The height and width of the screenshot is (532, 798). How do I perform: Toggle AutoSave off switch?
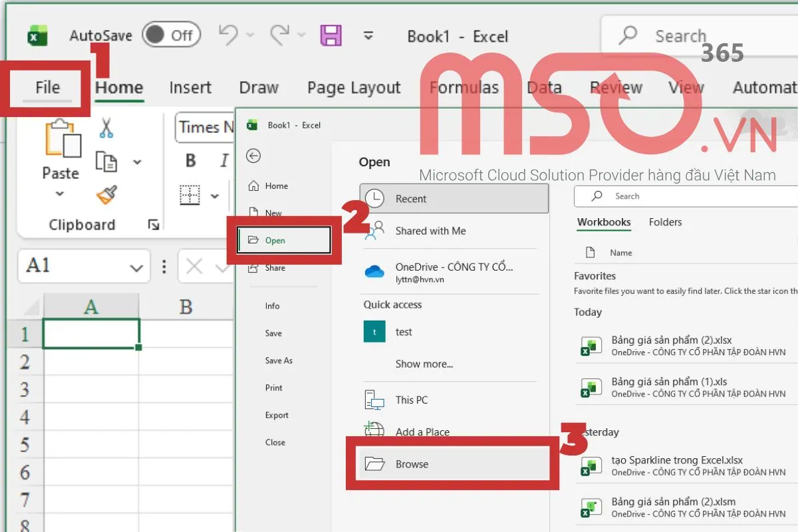[171, 35]
